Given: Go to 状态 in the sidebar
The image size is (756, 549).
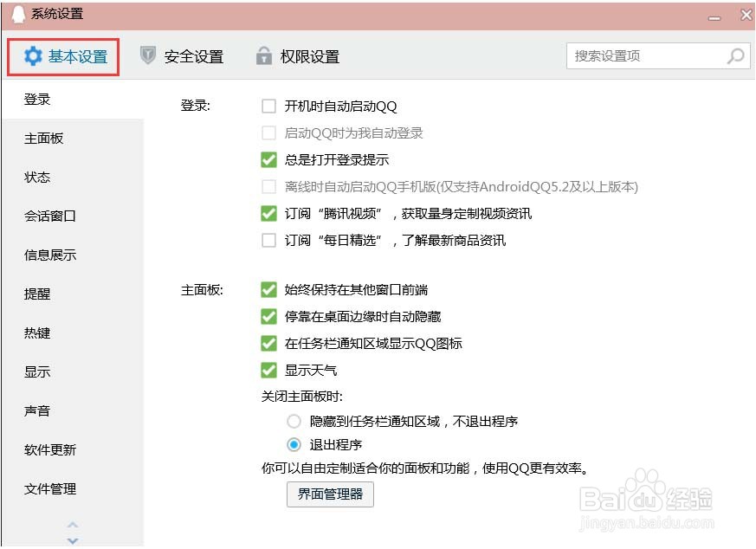Looking at the screenshot, I should pos(73,178).
